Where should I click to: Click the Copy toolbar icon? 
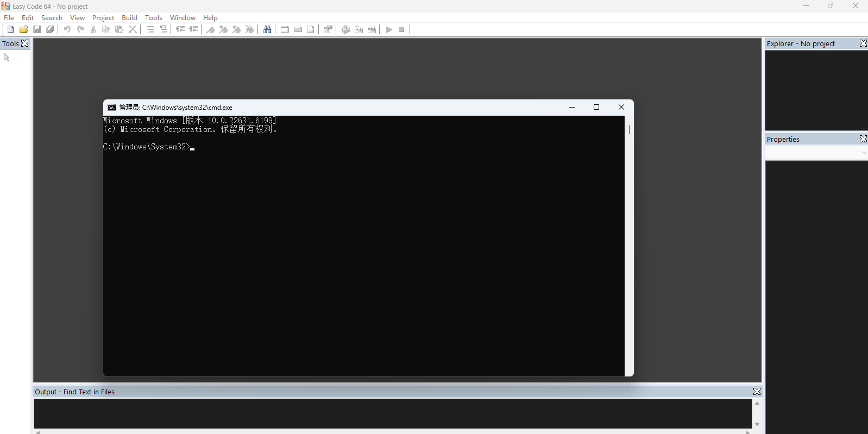106,29
